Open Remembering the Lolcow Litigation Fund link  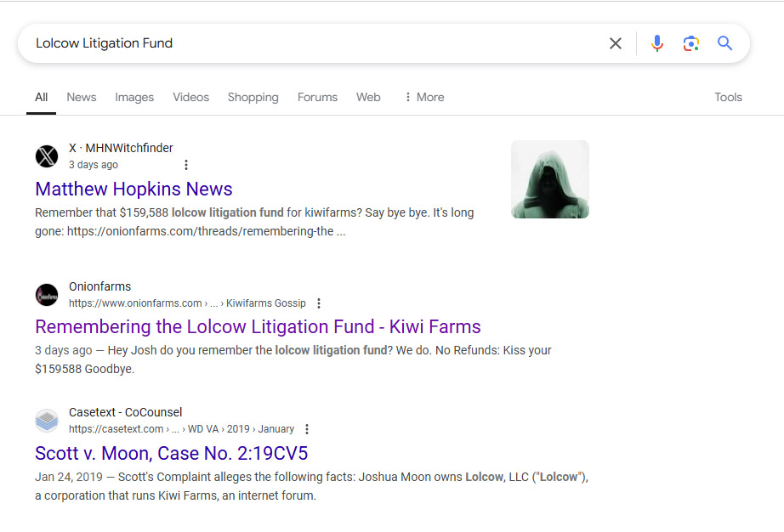[x=258, y=326]
